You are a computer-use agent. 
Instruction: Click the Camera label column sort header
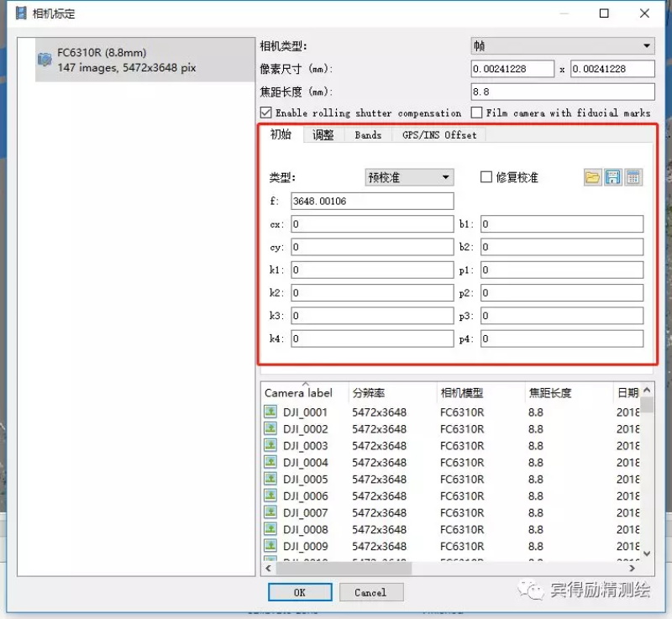(299, 393)
